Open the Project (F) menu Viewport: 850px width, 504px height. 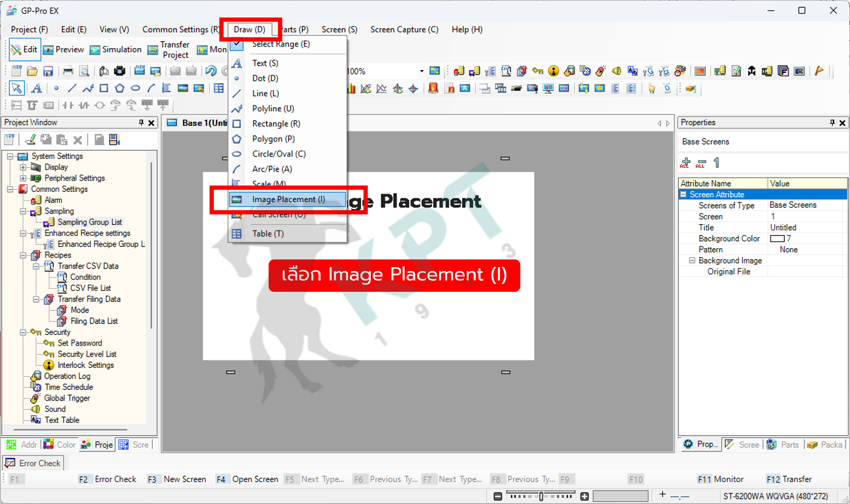29,30
